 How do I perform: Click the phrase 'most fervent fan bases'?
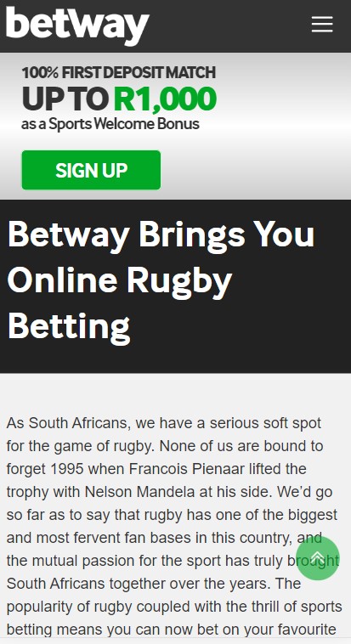coord(117,538)
